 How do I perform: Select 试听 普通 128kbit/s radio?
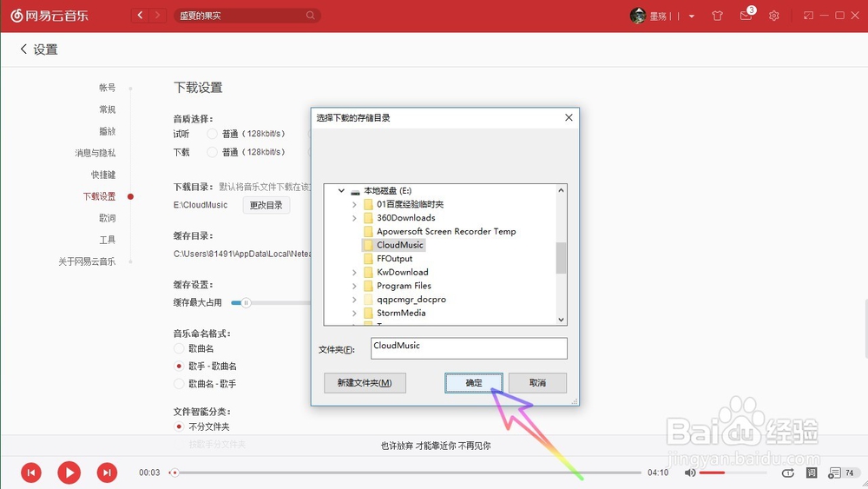click(x=212, y=134)
